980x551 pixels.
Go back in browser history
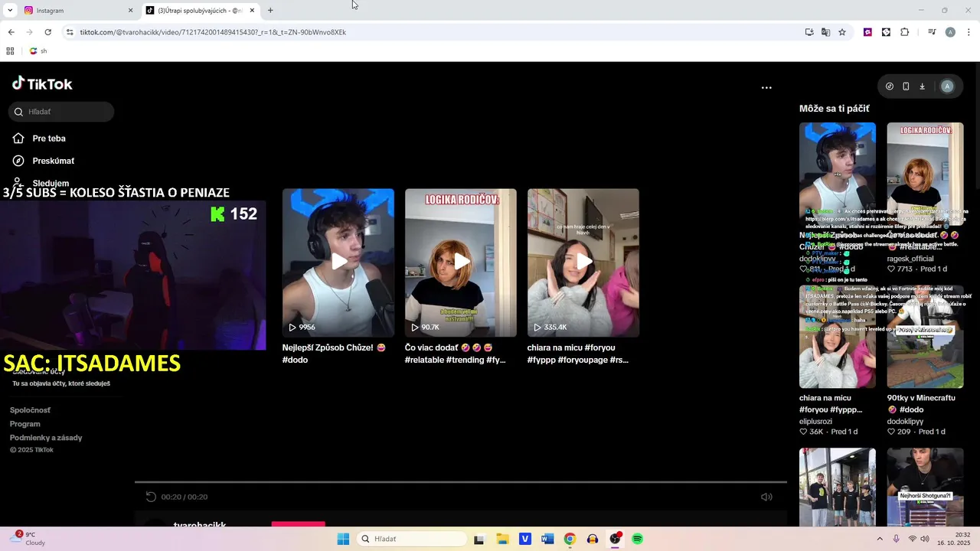point(11,32)
